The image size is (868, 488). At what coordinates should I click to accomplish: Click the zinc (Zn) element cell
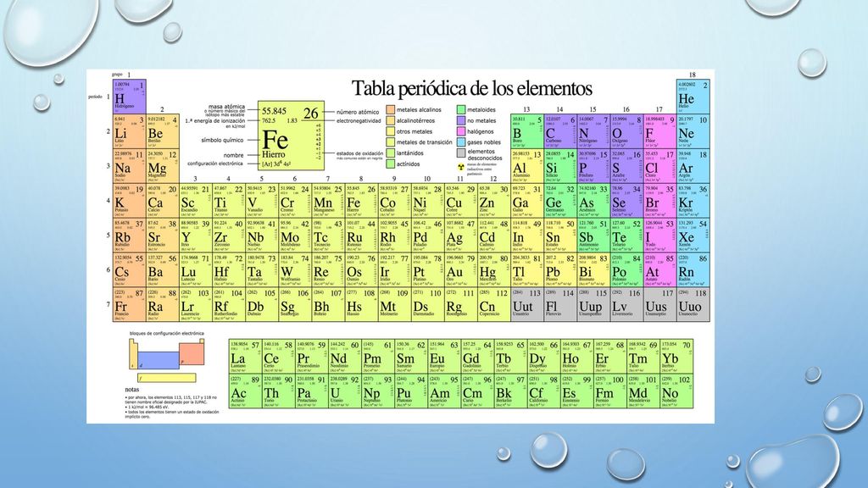point(494,200)
